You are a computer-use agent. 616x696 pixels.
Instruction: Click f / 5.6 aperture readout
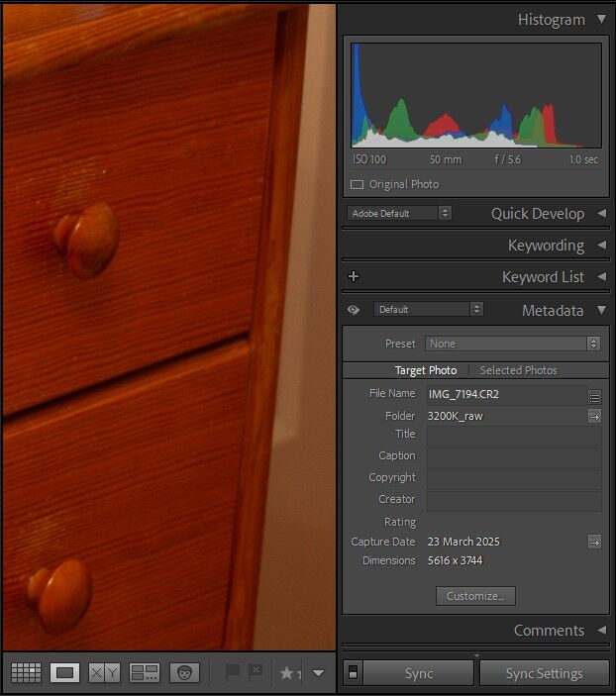(507, 159)
